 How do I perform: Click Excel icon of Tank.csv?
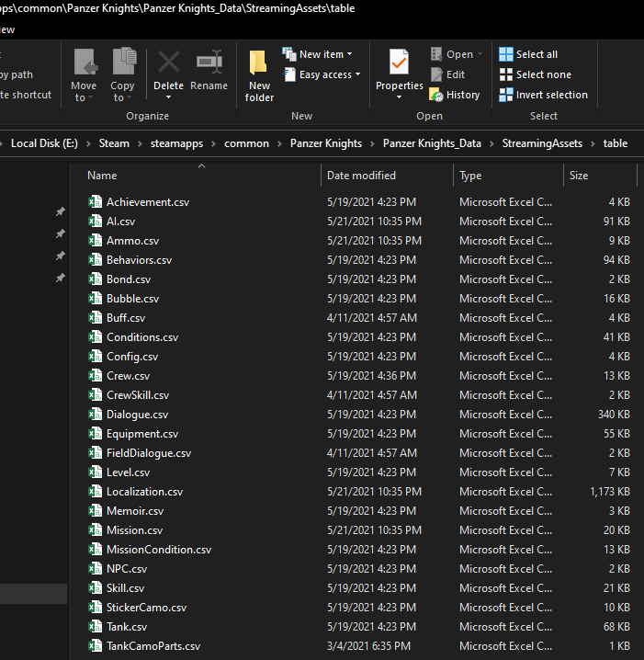coord(95,626)
